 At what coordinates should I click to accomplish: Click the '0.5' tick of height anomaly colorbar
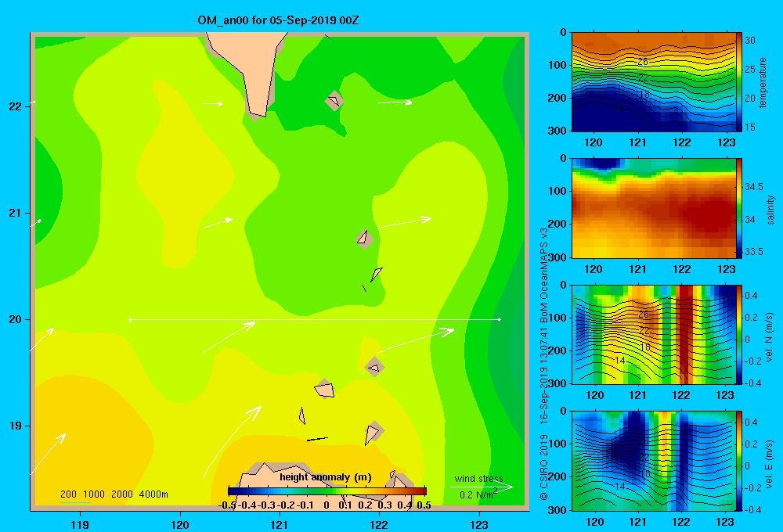[424, 505]
